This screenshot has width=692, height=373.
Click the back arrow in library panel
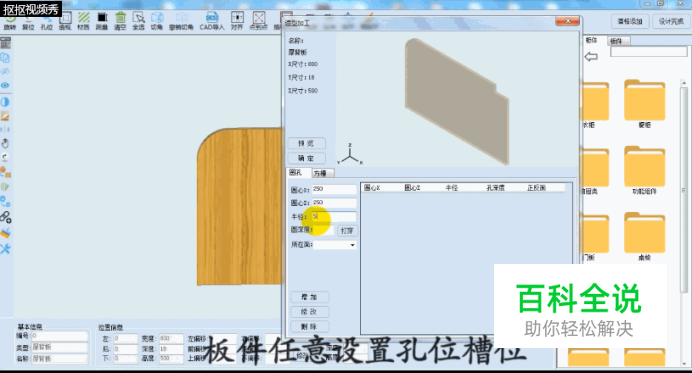[x=591, y=57]
